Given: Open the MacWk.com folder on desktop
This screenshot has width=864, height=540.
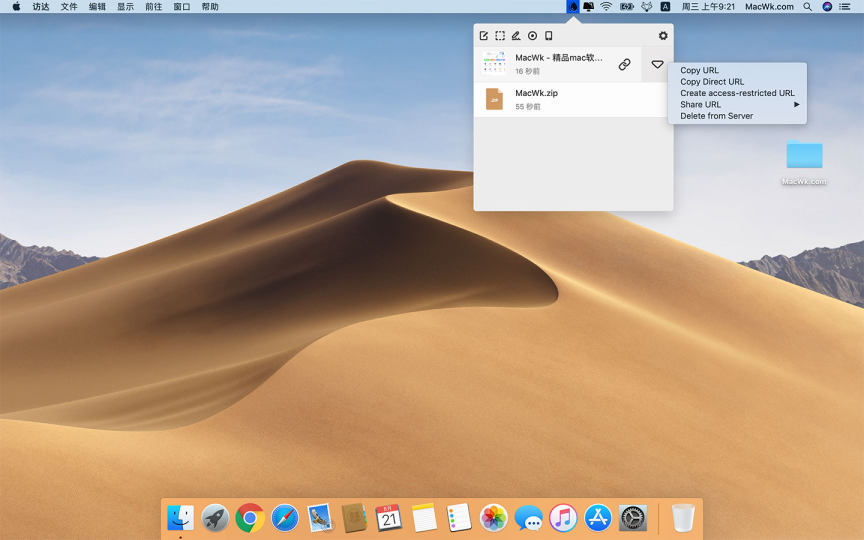Looking at the screenshot, I should (x=804, y=158).
